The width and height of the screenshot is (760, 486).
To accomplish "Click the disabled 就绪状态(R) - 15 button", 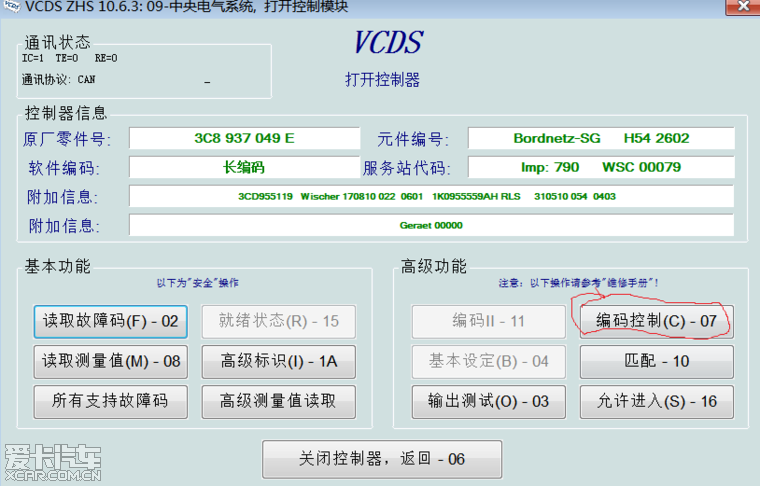I will pyautogui.click(x=279, y=321).
